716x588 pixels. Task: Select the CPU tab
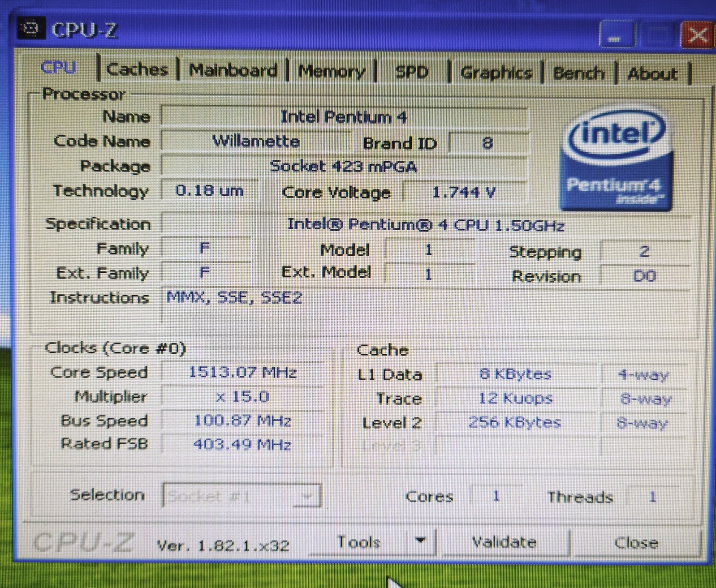[58, 68]
